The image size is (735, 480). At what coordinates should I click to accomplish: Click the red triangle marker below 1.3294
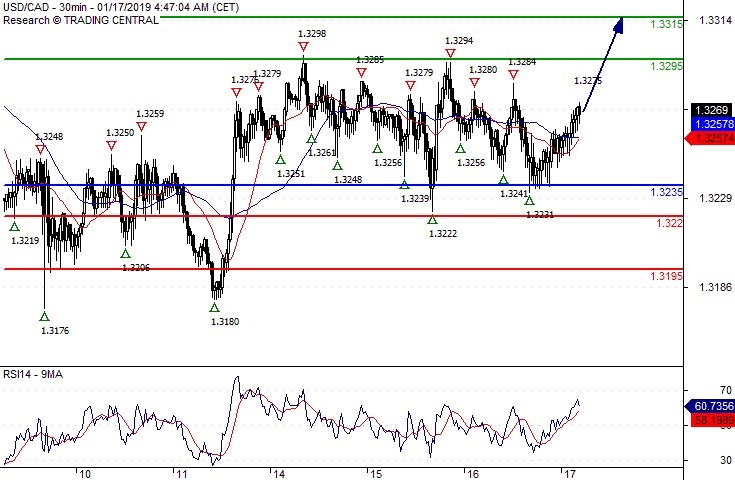click(x=450, y=53)
